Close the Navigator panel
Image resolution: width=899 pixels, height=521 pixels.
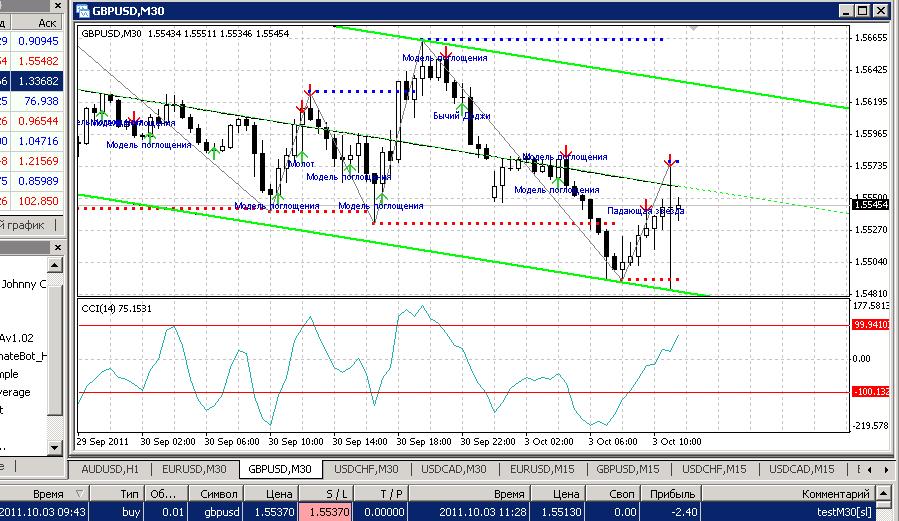[x=58, y=247]
